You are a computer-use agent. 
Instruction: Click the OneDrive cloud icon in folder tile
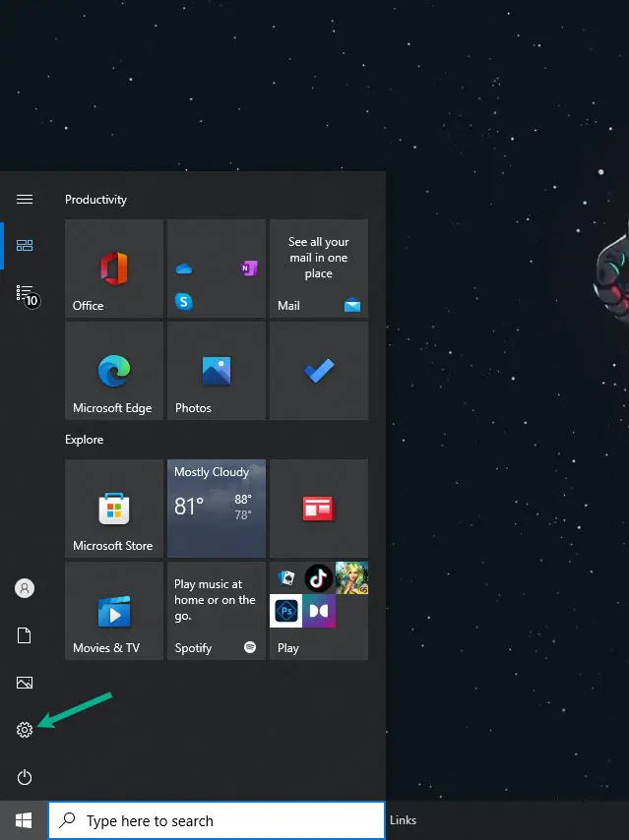point(184,269)
